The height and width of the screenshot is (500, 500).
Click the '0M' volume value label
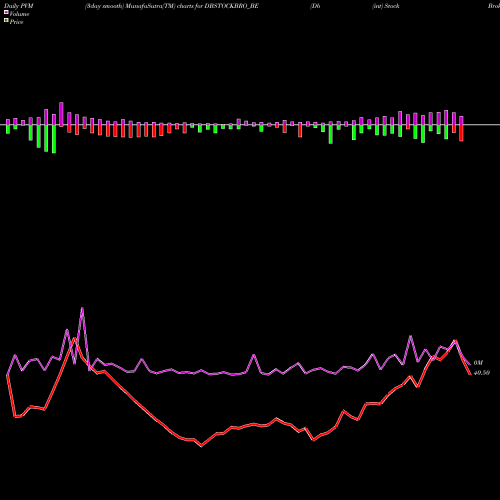click(478, 363)
